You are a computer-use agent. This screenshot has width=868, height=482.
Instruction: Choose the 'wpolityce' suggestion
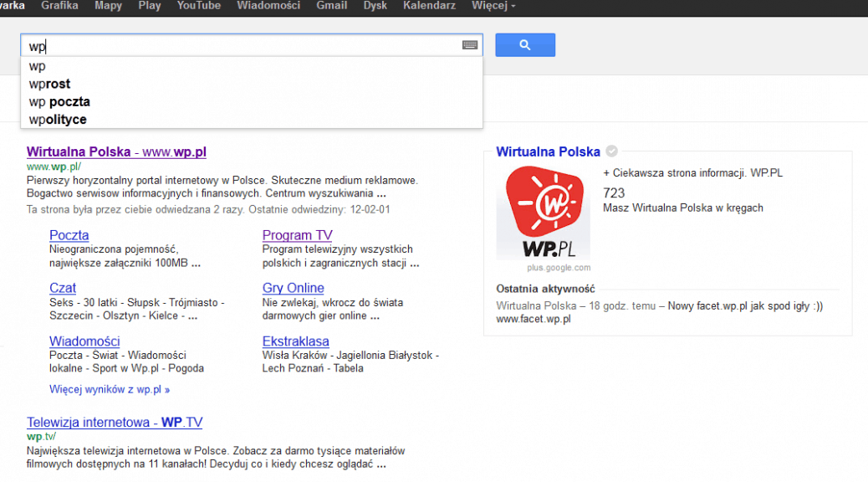252,119
